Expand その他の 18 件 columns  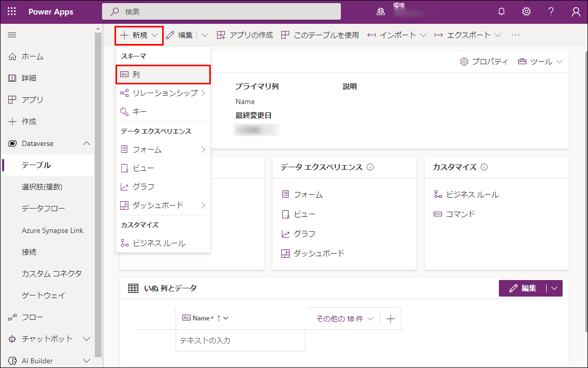tap(345, 318)
